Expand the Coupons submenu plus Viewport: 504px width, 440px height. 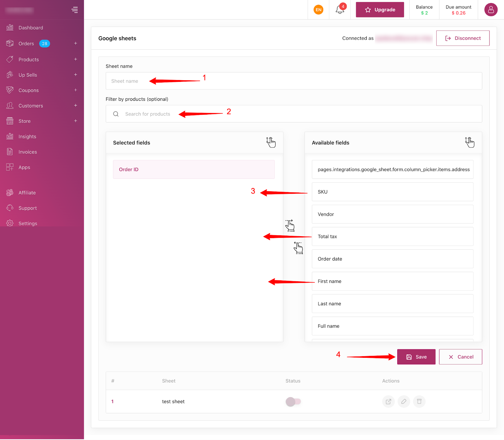pos(76,90)
